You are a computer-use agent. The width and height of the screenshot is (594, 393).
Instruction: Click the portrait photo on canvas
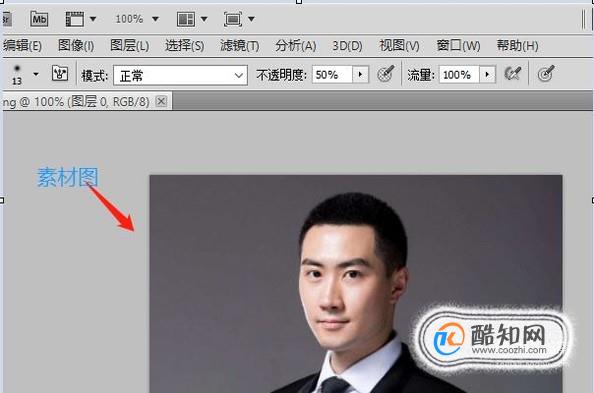coord(356,283)
